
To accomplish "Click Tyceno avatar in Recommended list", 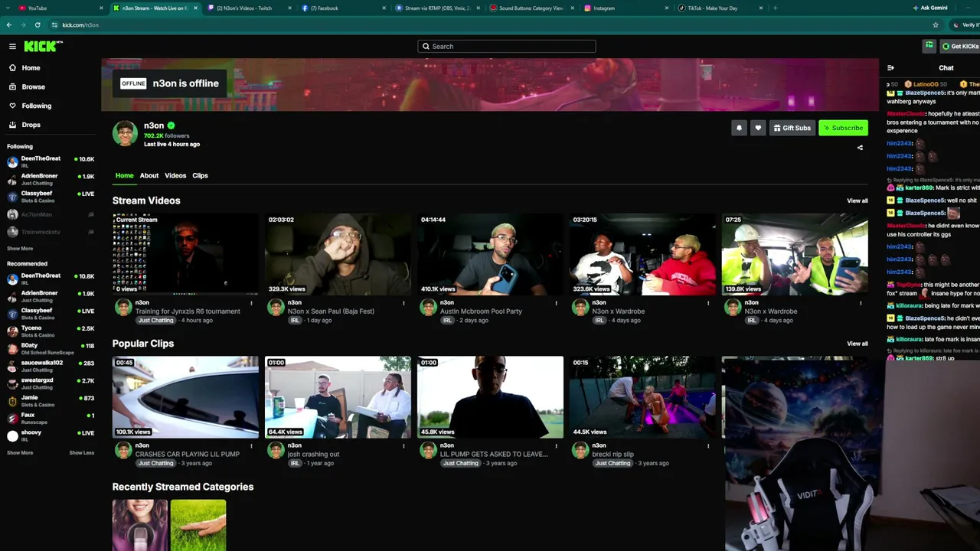I will click(12, 331).
